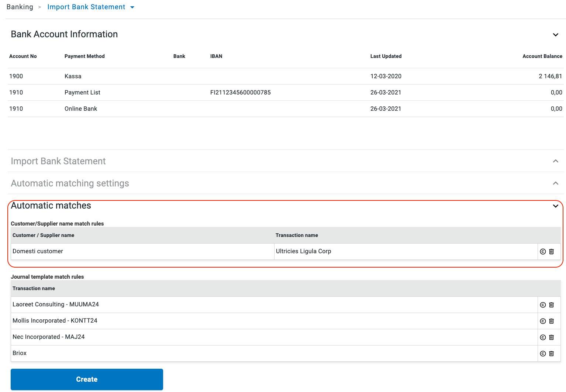Go to Banking in the breadcrumb
The image size is (566, 392).
[20, 7]
